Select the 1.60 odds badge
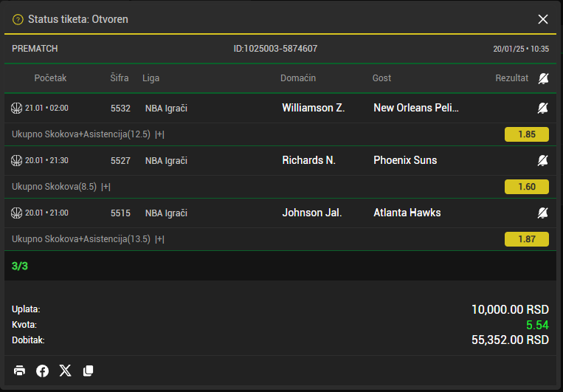 [x=526, y=187]
